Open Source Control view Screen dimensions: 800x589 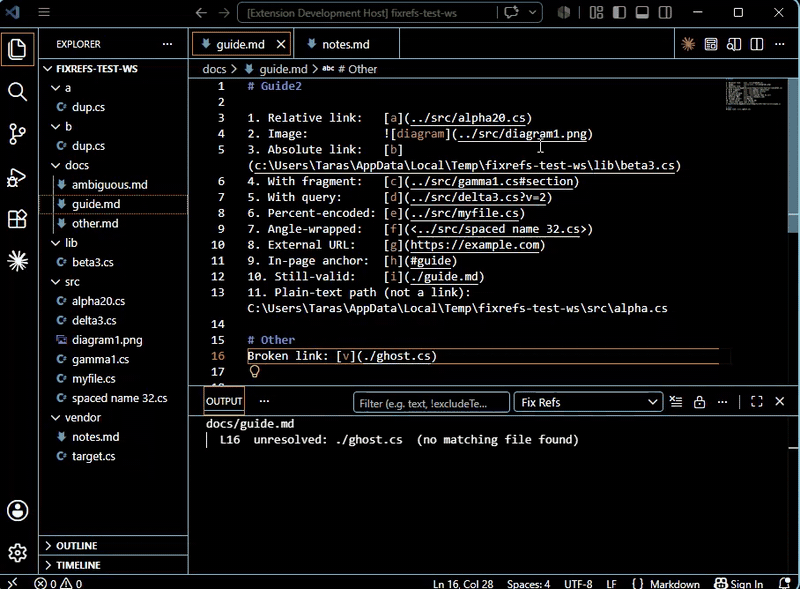(x=17, y=134)
